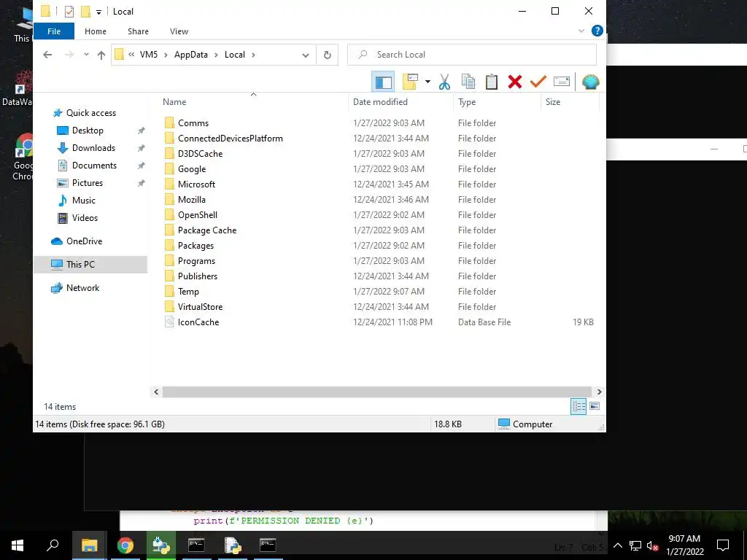
Task: Select Desktop in navigation pane
Action: coord(88,131)
